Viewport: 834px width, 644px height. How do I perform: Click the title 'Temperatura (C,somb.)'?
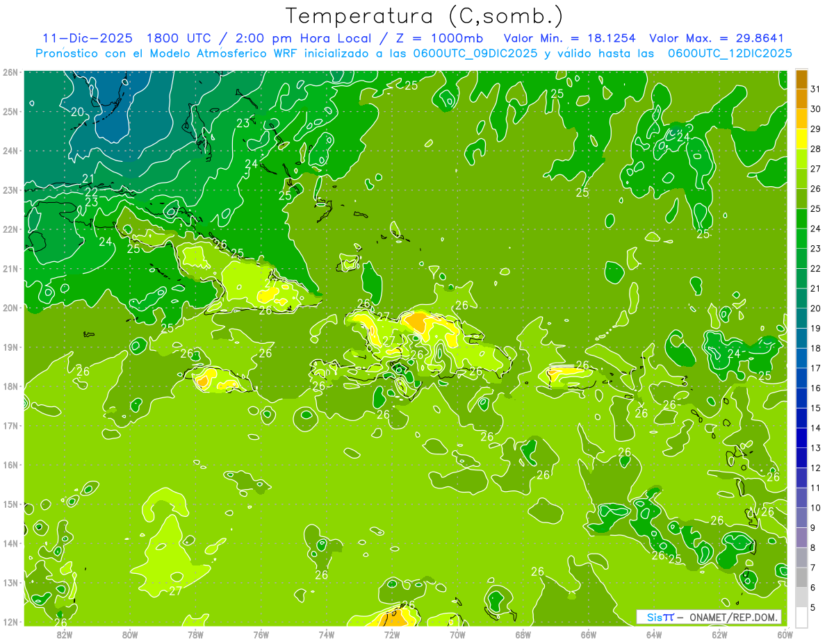click(425, 17)
